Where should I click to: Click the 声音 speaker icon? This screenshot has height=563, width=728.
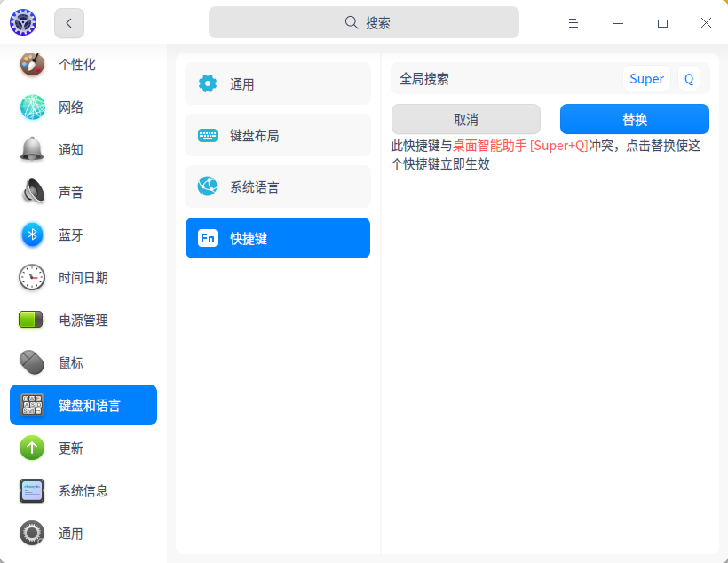[x=34, y=191]
